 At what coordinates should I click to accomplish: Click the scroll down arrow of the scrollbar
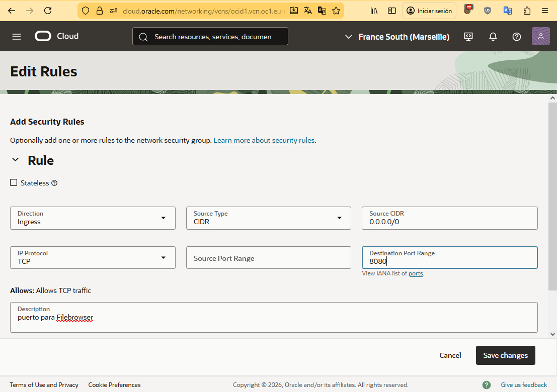tap(552, 334)
